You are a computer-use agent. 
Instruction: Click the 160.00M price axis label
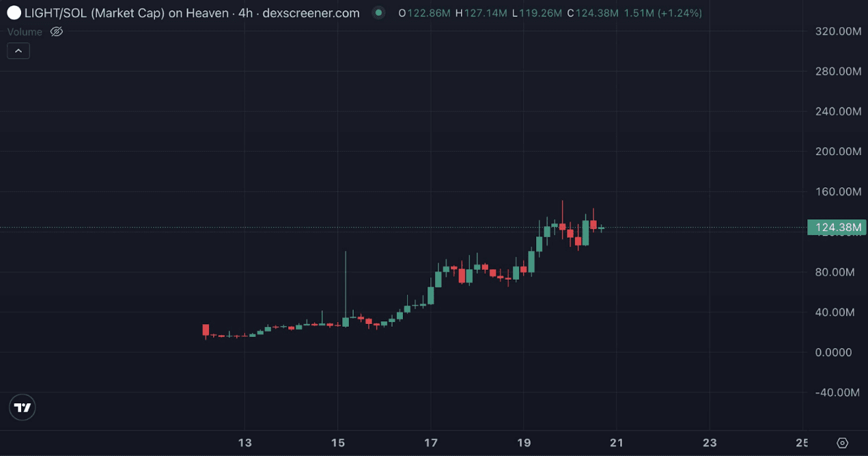(838, 191)
